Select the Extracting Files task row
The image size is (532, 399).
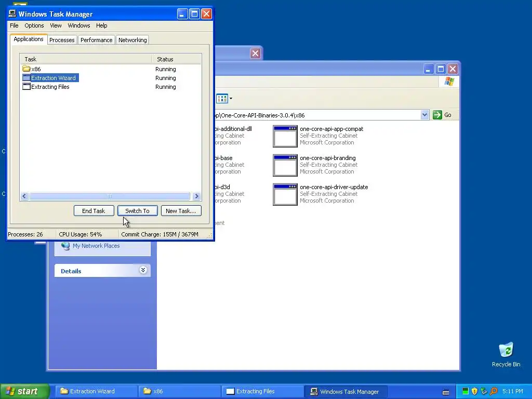(x=110, y=87)
